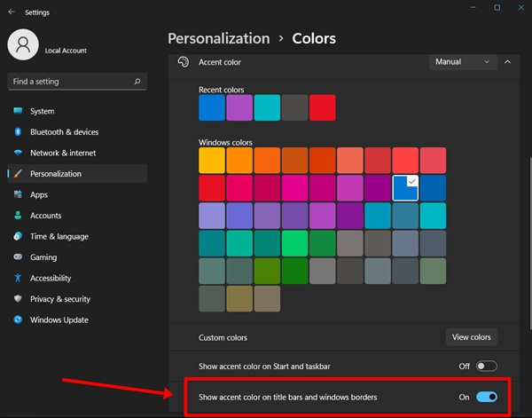This screenshot has width=532, height=418.
Task: Click the View colors button
Action: [x=471, y=337]
